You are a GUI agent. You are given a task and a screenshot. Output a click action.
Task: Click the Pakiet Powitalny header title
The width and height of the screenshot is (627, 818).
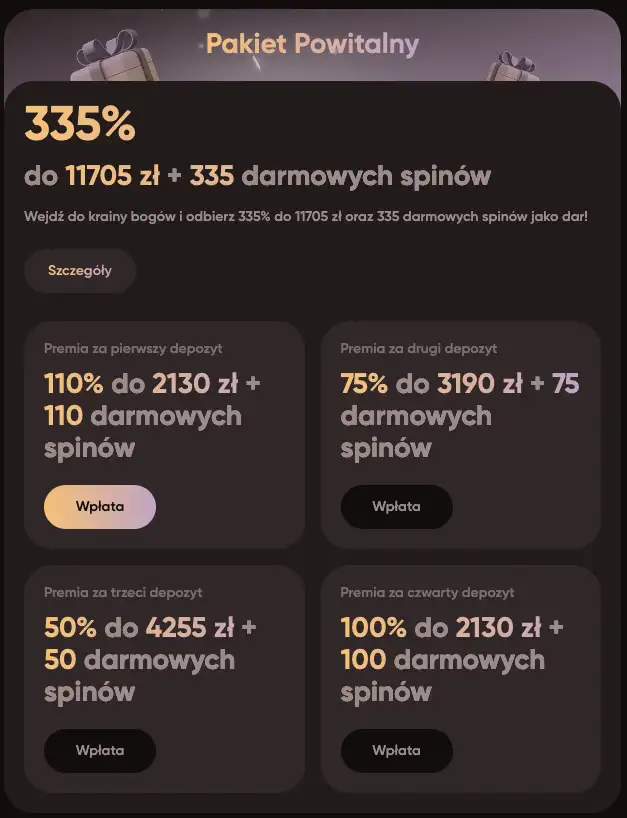pyautogui.click(x=312, y=44)
